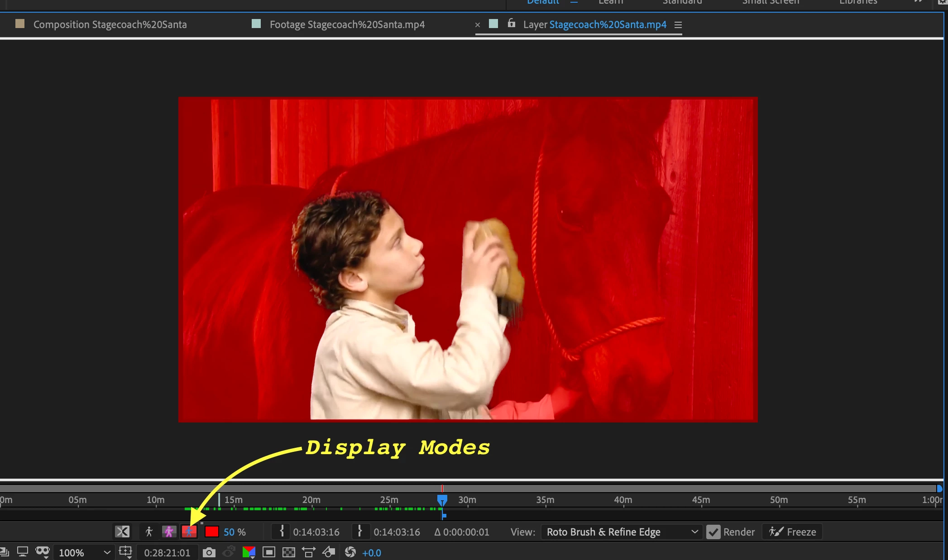The height and width of the screenshot is (560, 948).
Task: Open the red overlay color swatch
Action: [211, 532]
